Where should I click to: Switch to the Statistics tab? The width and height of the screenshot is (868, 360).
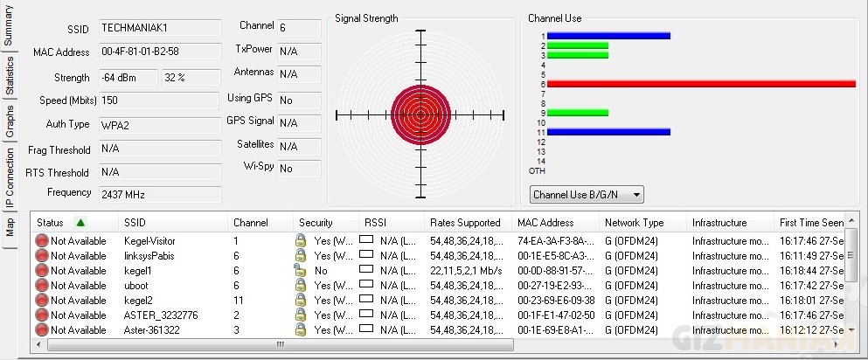coord(10,75)
